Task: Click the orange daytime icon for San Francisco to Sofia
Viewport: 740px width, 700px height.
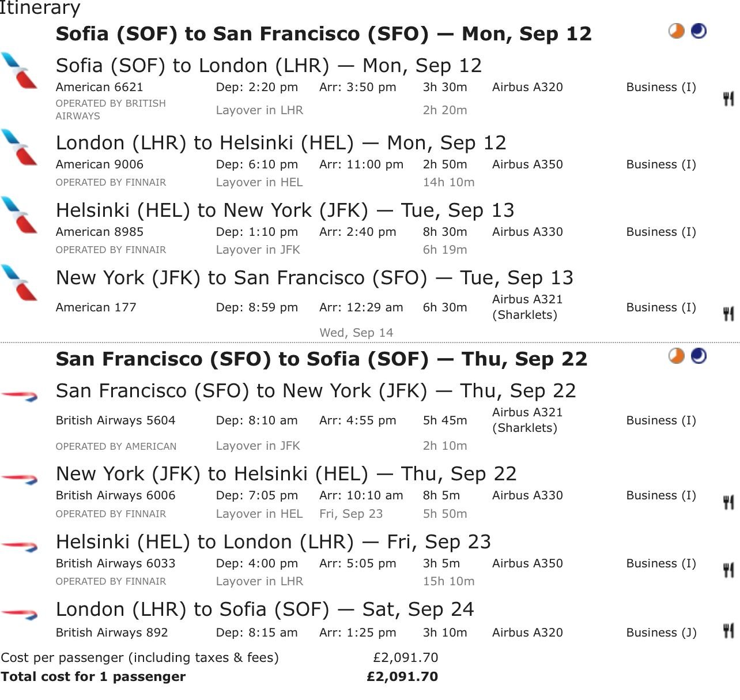Action: pos(677,356)
